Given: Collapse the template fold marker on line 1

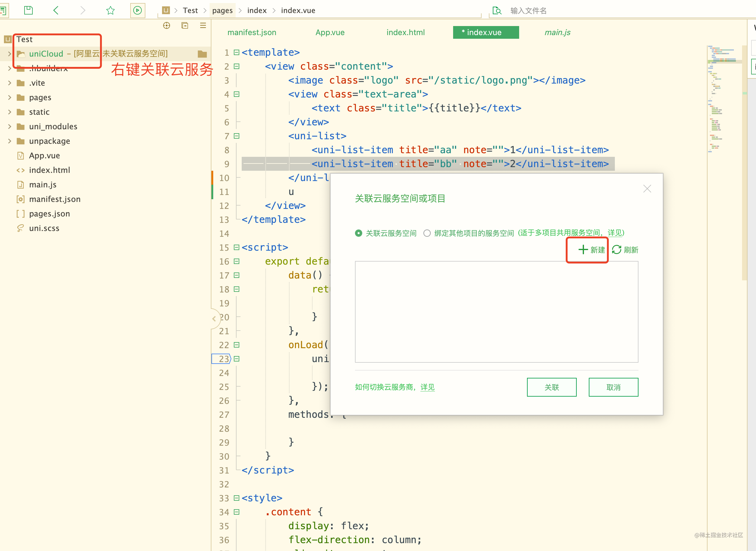Looking at the screenshot, I should pyautogui.click(x=237, y=52).
